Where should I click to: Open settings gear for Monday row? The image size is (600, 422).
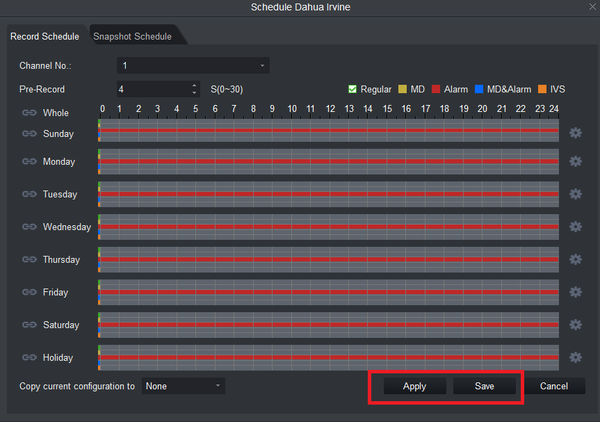point(575,161)
